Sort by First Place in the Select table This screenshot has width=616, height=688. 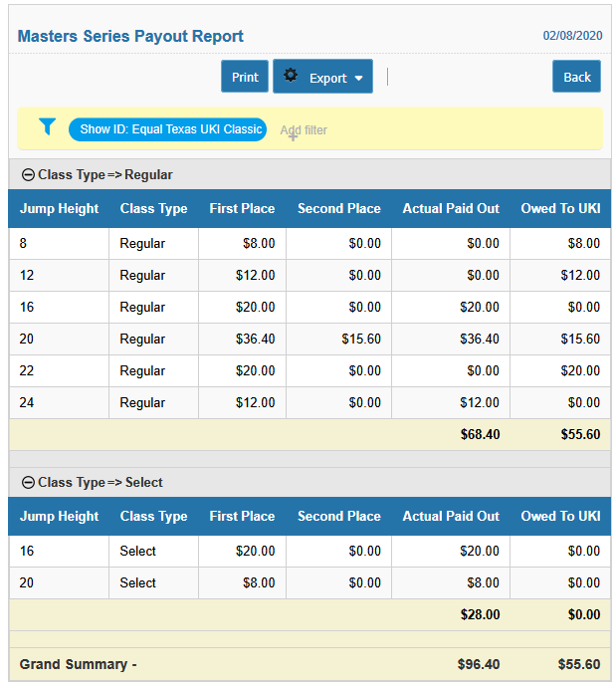[242, 516]
